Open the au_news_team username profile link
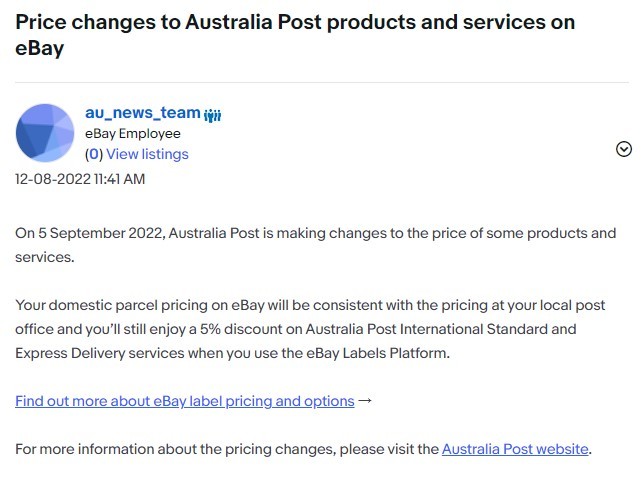The height and width of the screenshot is (485, 643). (x=143, y=113)
